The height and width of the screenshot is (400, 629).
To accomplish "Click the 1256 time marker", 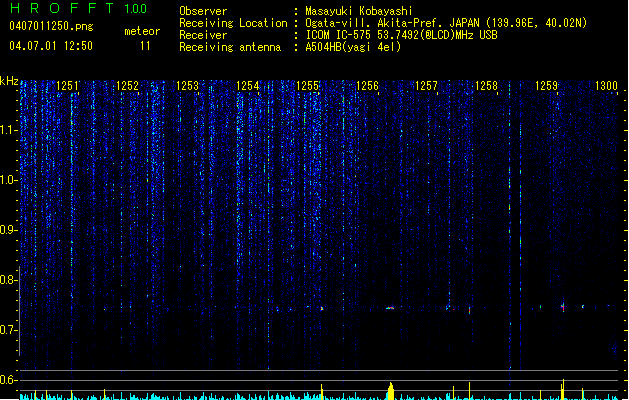I will [x=367, y=86].
